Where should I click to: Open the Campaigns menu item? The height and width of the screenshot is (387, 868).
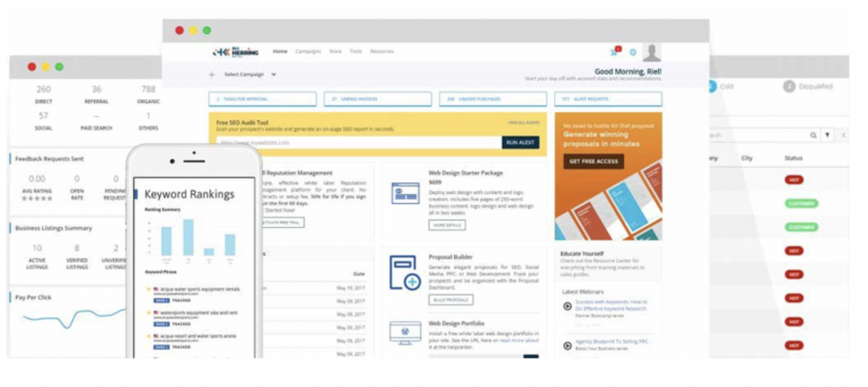click(308, 52)
